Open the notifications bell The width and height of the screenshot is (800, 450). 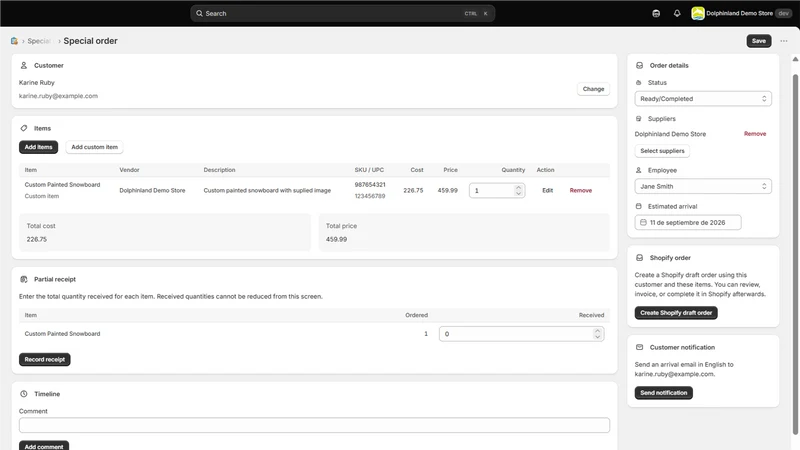pos(677,13)
